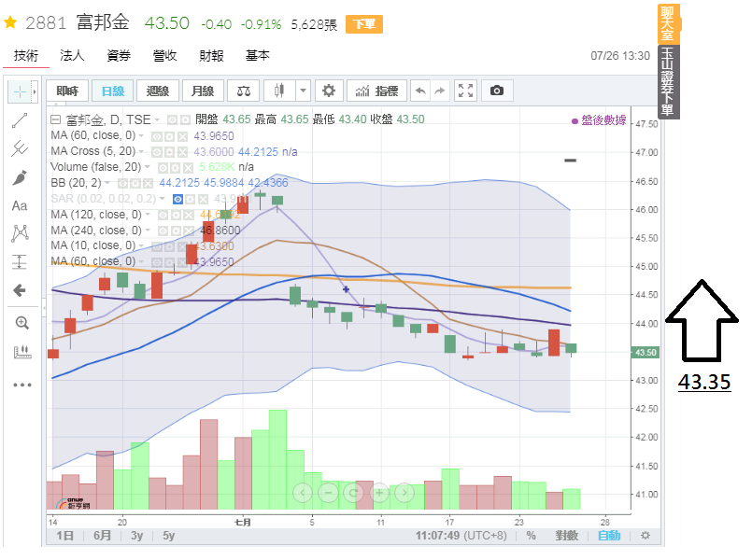Zoom in chart with plus control
752x560 pixels.
click(x=379, y=493)
